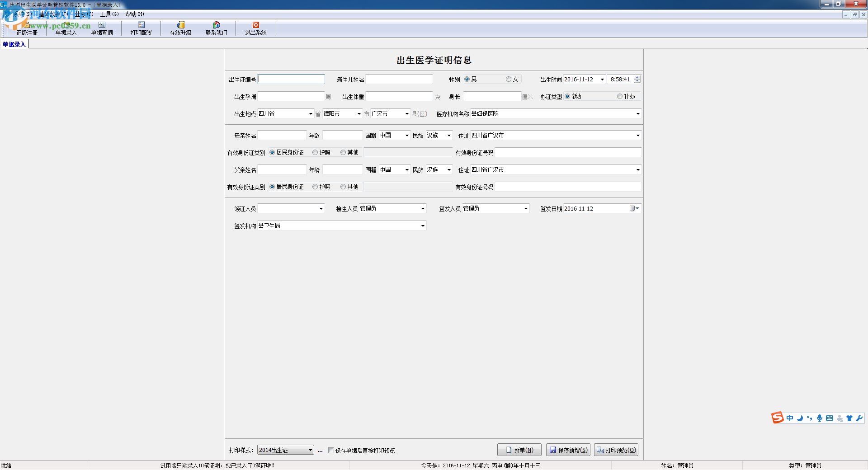Image resolution: width=868 pixels, height=470 pixels.
Task: Expand 签发机构 dropdown
Action: (423, 226)
